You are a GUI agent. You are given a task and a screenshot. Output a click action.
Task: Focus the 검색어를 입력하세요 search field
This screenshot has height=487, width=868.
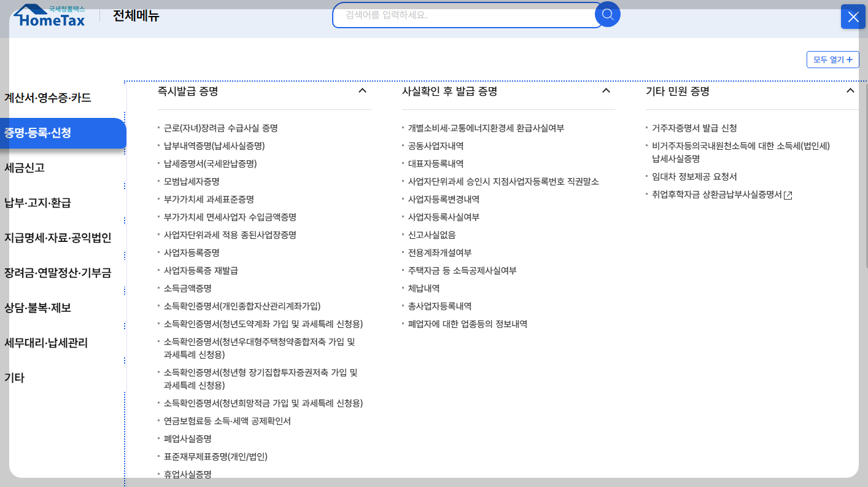click(467, 15)
